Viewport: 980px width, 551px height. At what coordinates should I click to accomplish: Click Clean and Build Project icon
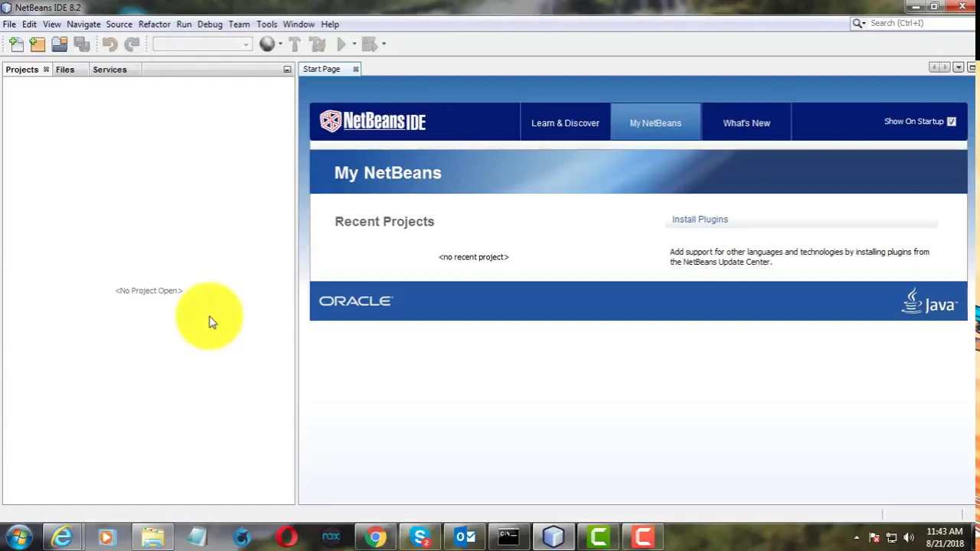[x=318, y=44]
